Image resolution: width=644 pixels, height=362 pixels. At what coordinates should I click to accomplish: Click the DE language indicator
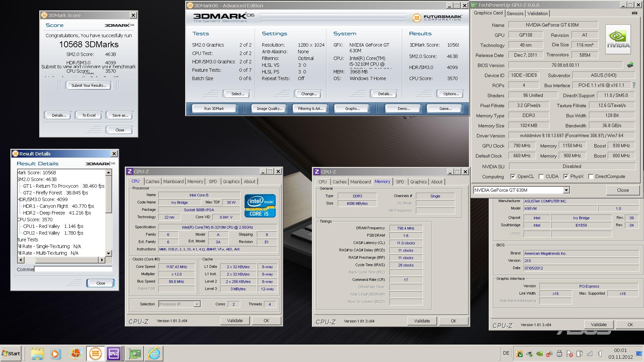tap(506, 353)
